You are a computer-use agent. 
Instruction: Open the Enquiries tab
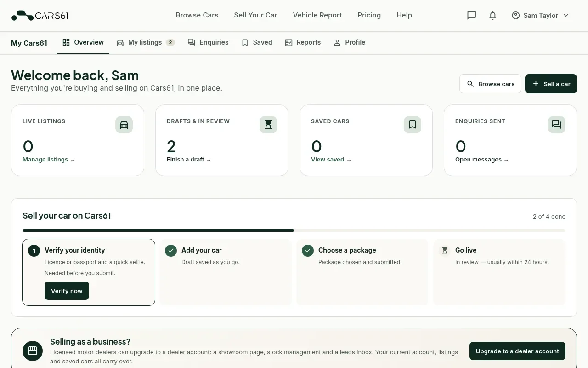pos(208,42)
